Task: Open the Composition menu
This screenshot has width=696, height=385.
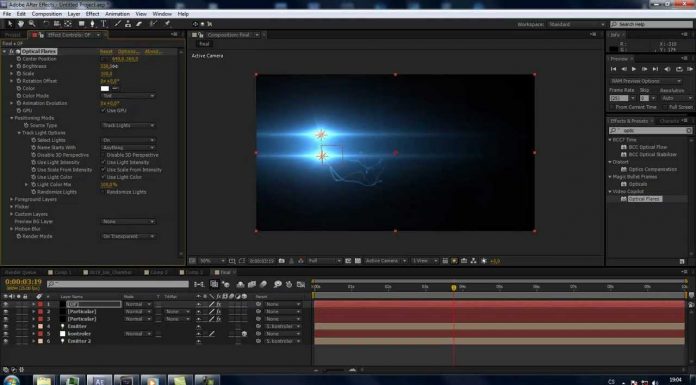Action: (47, 14)
